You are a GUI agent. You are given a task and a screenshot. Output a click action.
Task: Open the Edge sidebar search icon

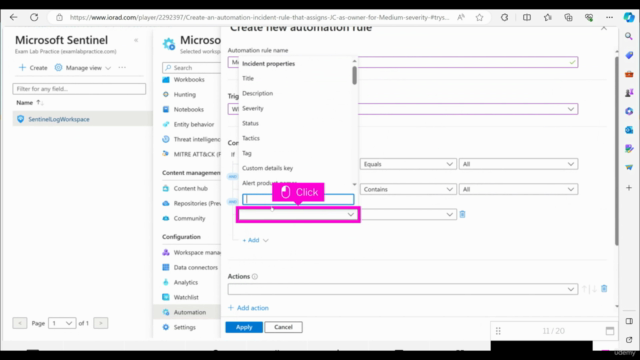coord(629,36)
